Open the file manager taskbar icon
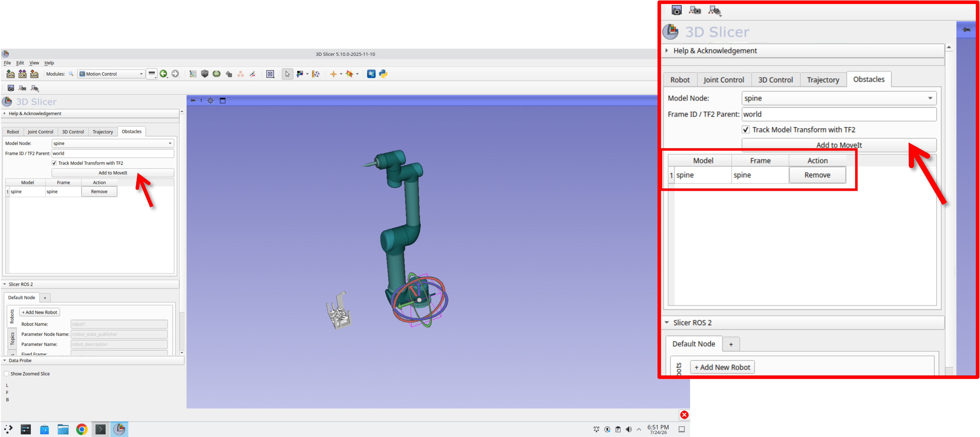 coord(63,429)
